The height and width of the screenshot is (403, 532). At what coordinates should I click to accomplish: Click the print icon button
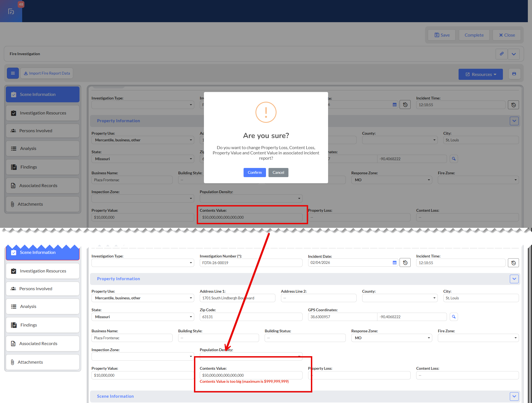pyautogui.click(x=514, y=74)
